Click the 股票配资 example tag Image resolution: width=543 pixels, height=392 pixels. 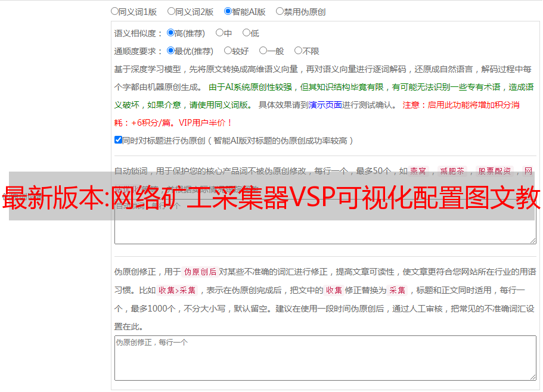[x=495, y=171]
